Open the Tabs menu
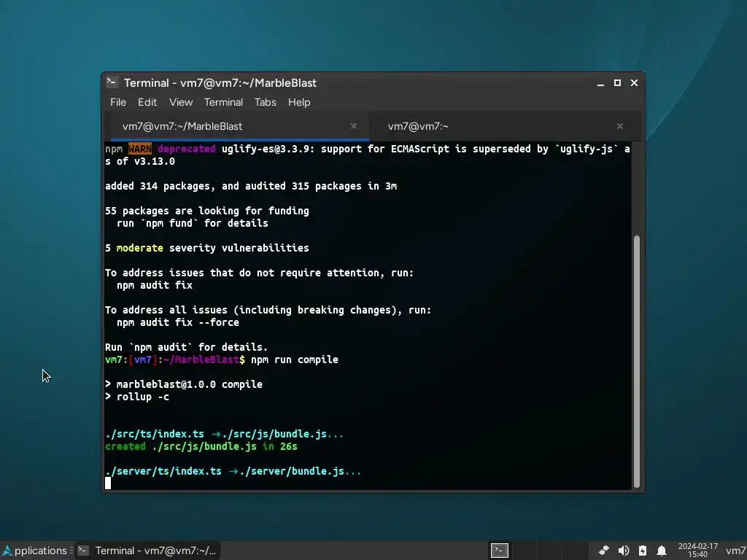This screenshot has width=747, height=560. tap(265, 102)
